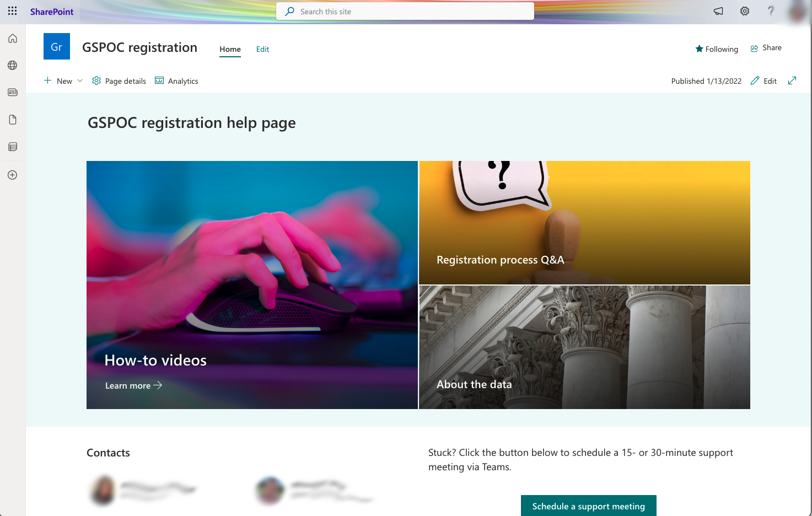Open the Help question mark
The width and height of the screenshot is (812, 516).
pos(771,11)
